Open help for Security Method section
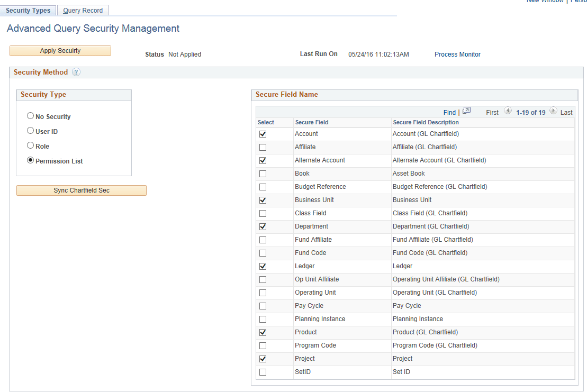This screenshot has height=392, width=587. click(x=76, y=72)
